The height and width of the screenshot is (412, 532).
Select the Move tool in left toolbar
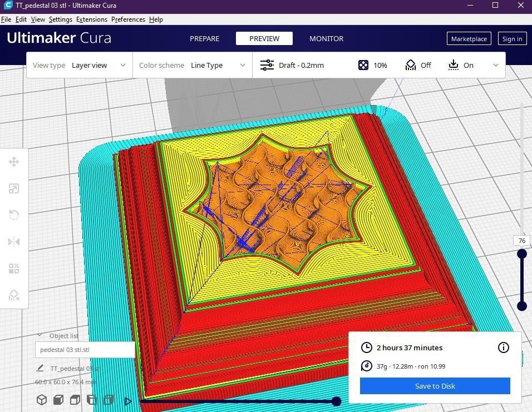tap(14, 162)
